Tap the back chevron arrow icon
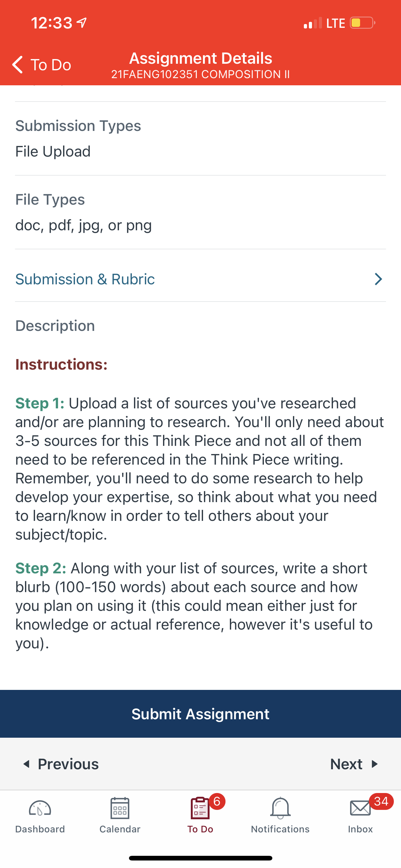Image resolution: width=401 pixels, height=868 pixels. (17, 64)
